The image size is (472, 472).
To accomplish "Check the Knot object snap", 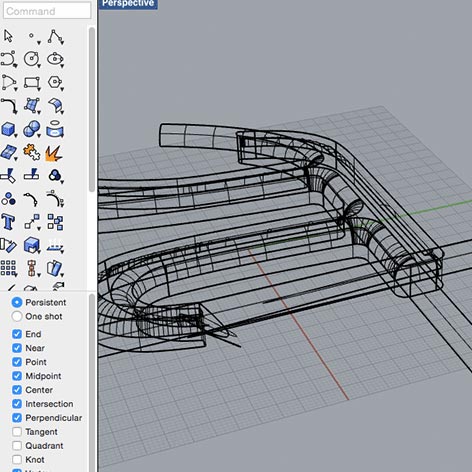I will click(17, 460).
